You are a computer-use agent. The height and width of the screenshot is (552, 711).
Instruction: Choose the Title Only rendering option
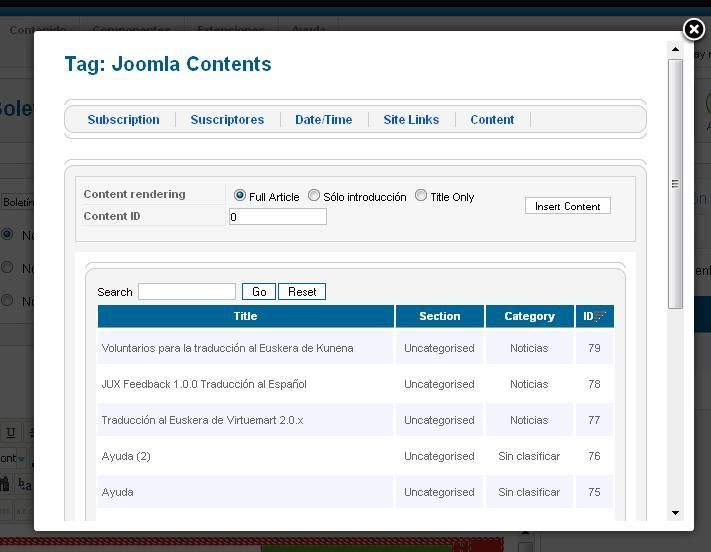coord(421,195)
